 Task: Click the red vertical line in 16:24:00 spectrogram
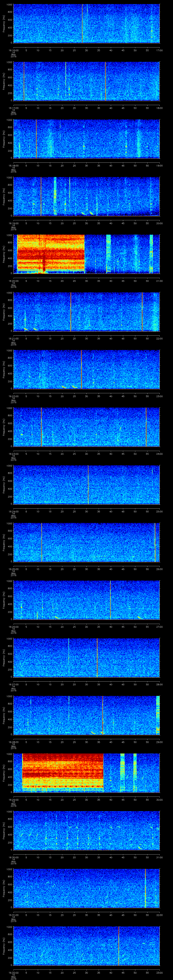(88, 484)
